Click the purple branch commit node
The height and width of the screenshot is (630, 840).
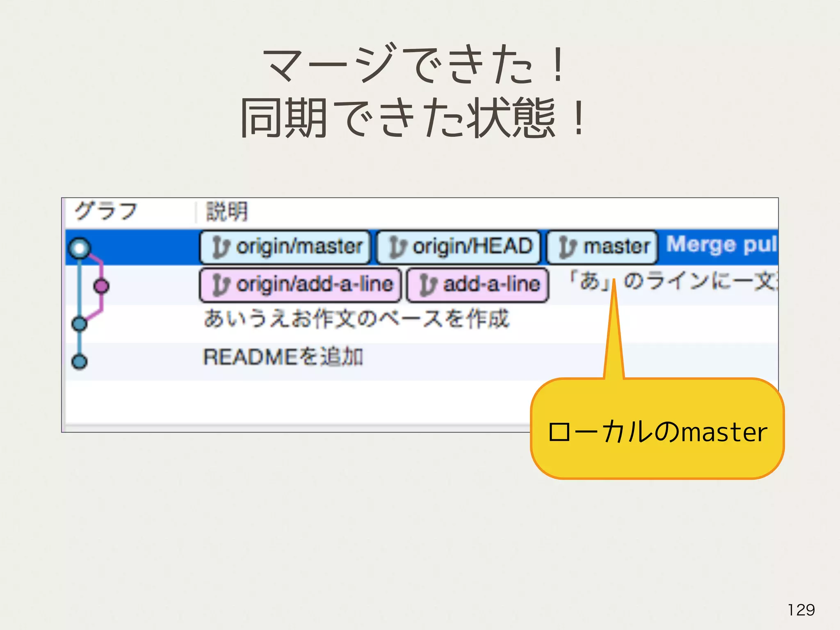coord(101,286)
